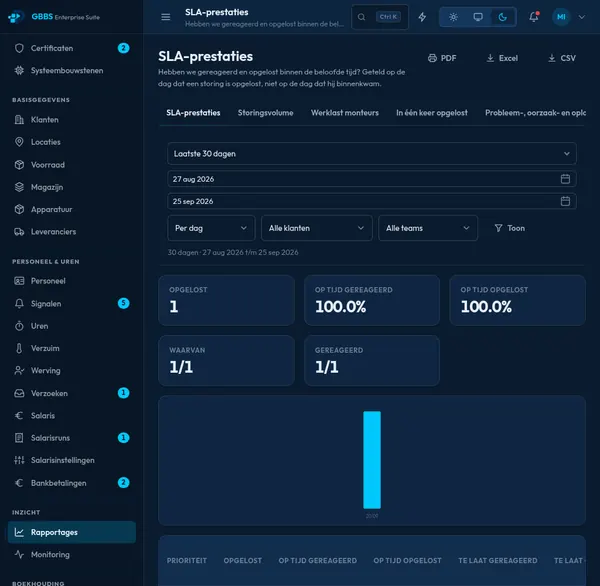Image resolution: width=600 pixels, height=586 pixels.
Task: Download report as CSV
Action: 562,58
